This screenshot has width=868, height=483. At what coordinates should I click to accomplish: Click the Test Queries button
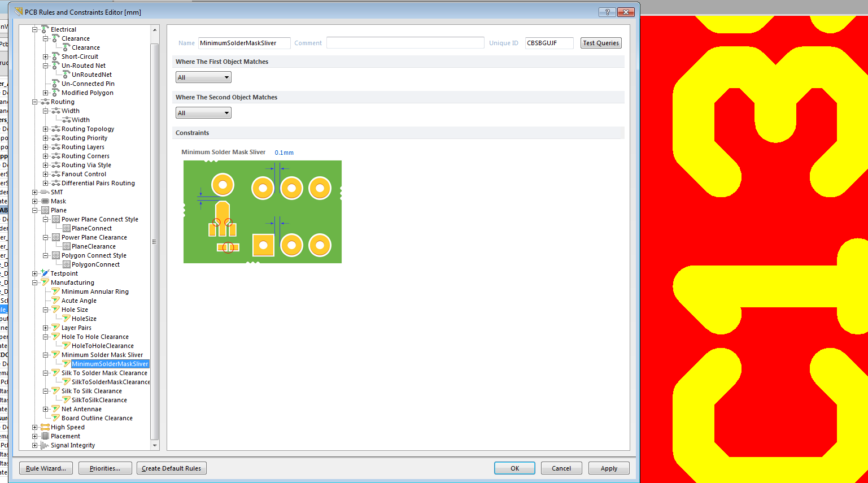tap(601, 43)
